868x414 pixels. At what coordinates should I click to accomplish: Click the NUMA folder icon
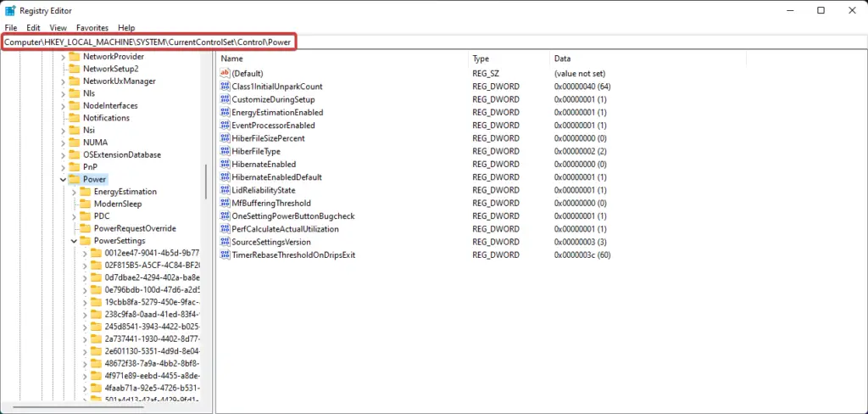coord(75,142)
